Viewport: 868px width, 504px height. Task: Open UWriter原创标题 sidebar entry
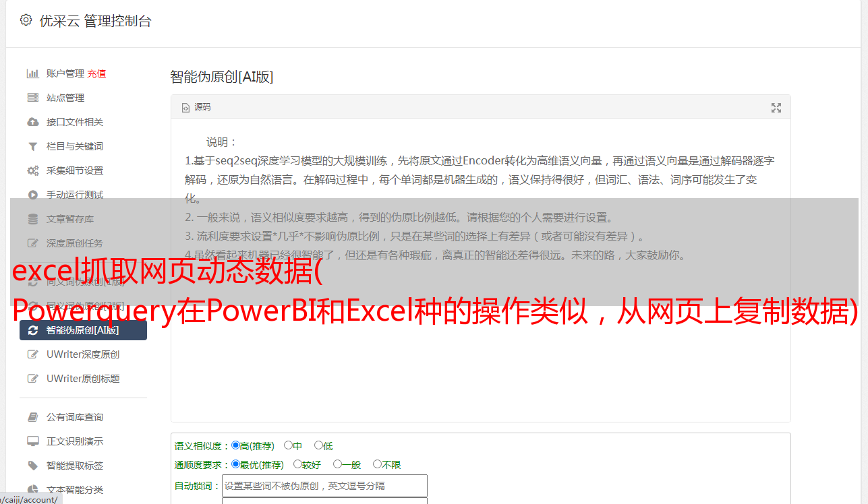tap(83, 379)
